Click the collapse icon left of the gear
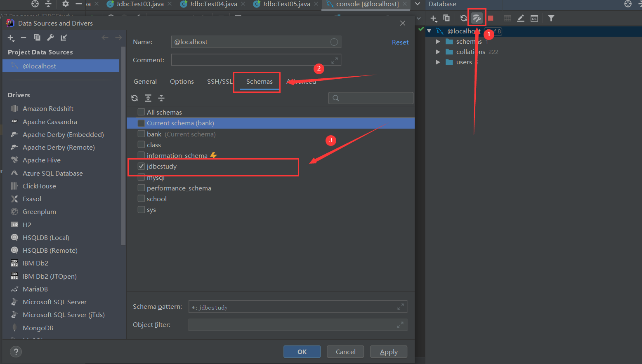Image resolution: width=642 pixels, height=364 pixels. pyautogui.click(x=48, y=4)
